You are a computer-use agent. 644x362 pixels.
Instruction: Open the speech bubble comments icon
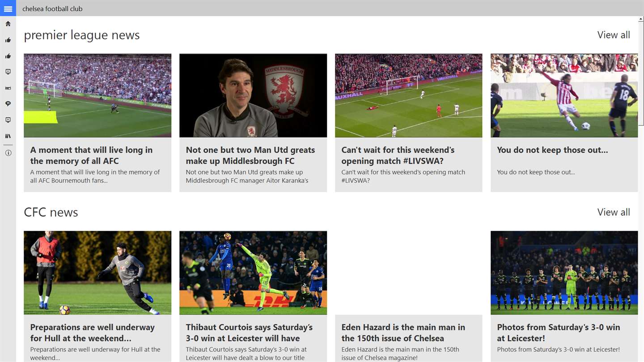(x=8, y=104)
